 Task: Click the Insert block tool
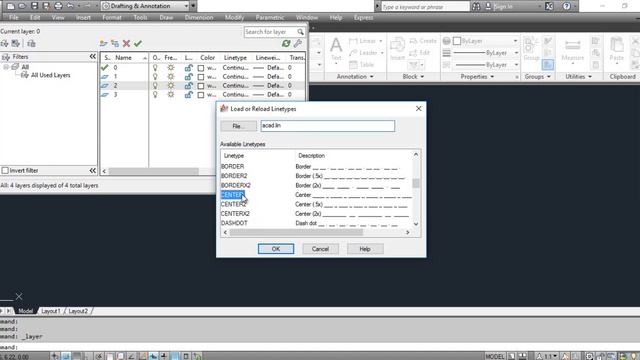tap(398, 49)
